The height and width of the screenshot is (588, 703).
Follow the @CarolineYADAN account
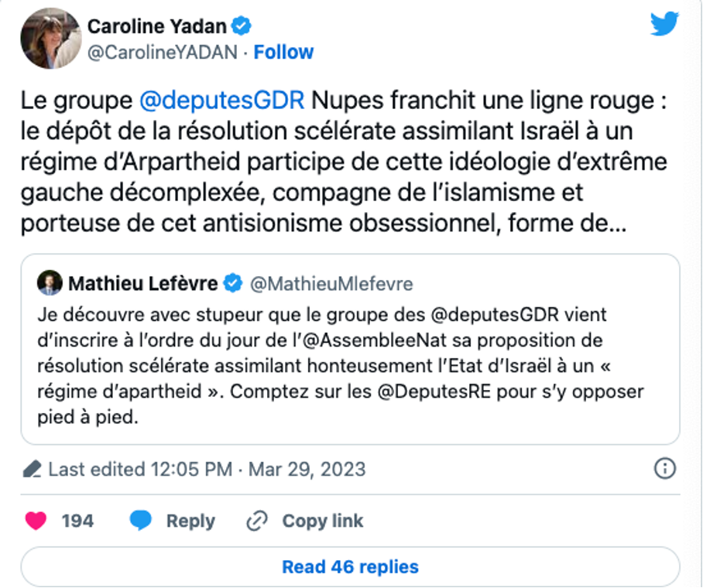283,53
